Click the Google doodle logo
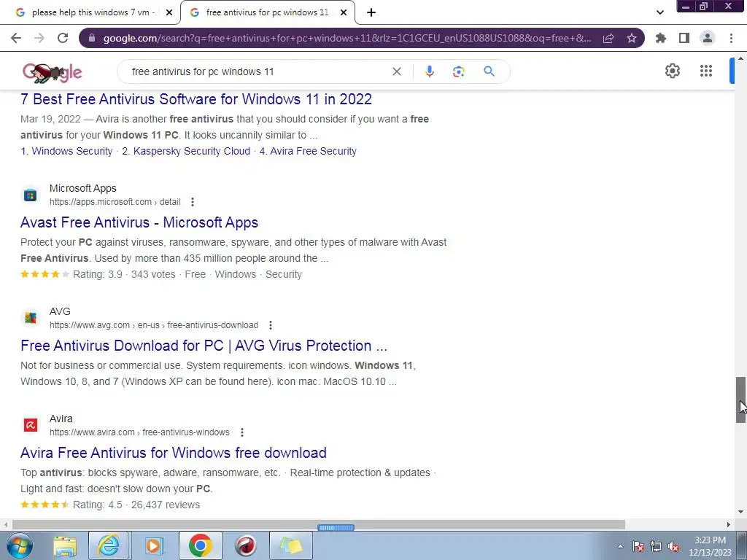This screenshot has width=747, height=560. (x=53, y=72)
